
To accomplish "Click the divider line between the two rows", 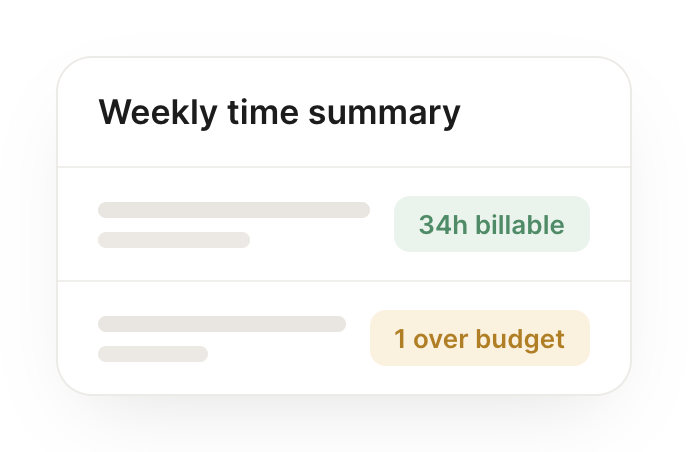I will pyautogui.click(x=344, y=280).
